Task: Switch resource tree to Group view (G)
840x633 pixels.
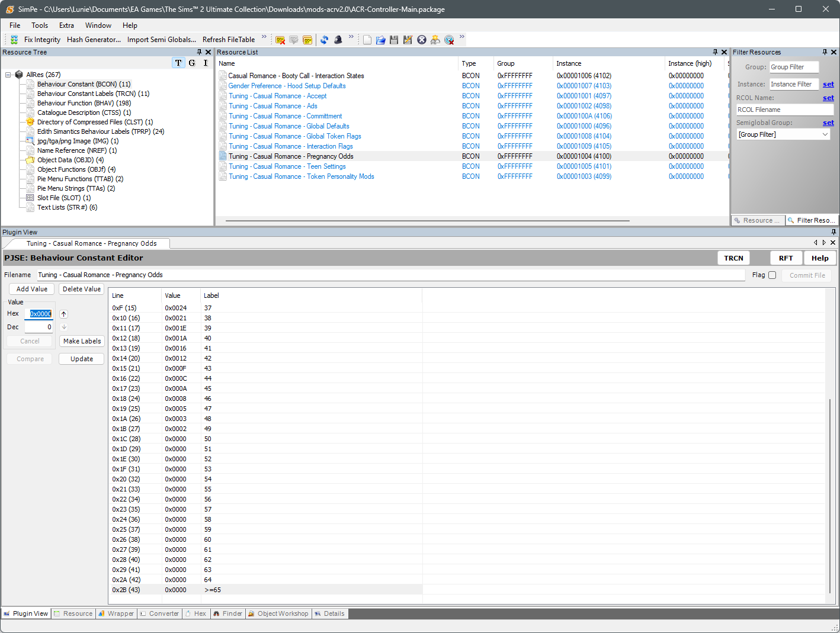Action: click(x=192, y=63)
